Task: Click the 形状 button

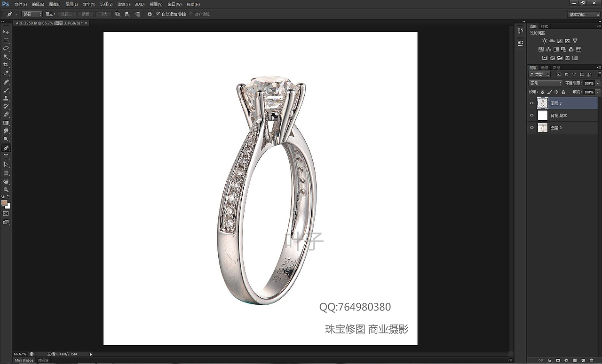Action: click(x=103, y=14)
